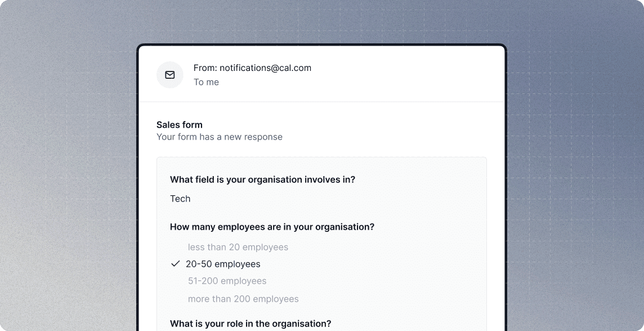
Task: Select the '20-50 employees' option text
Action: (x=223, y=264)
